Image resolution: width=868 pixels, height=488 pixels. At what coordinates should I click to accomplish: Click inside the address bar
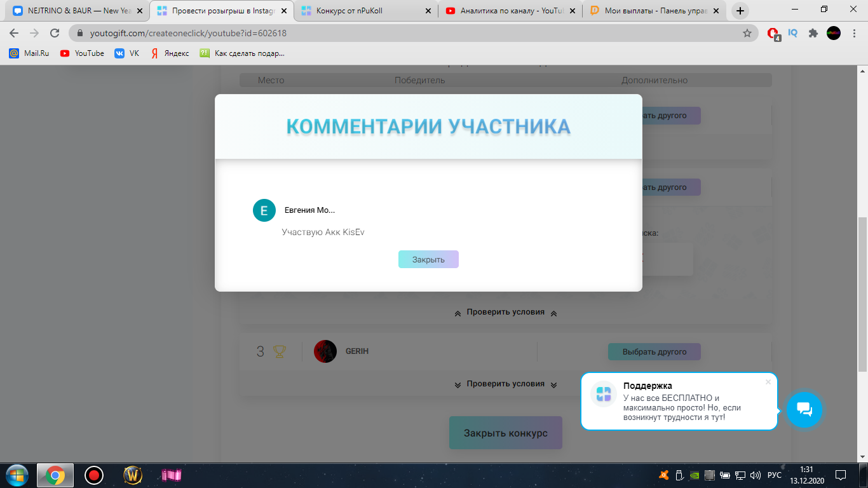254,33
